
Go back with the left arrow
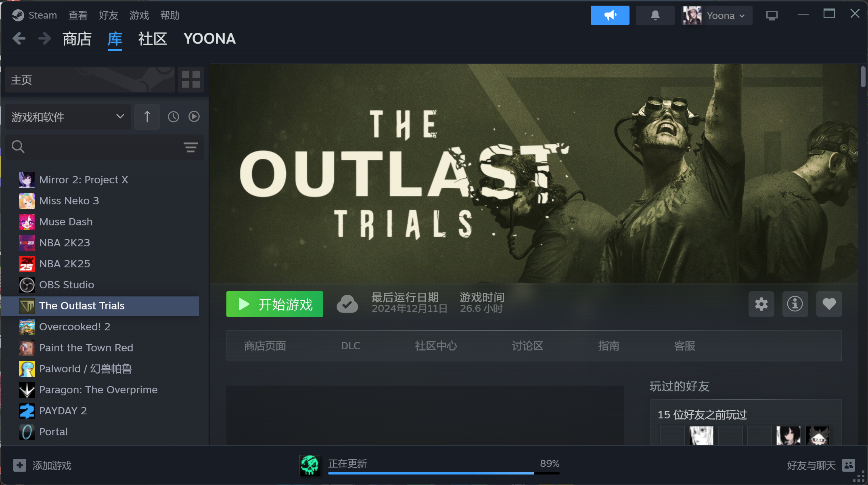pos(19,39)
